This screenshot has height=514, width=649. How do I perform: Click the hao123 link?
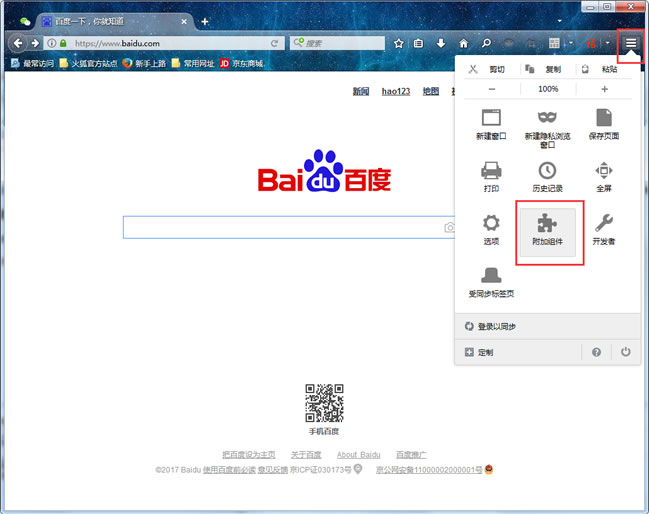pos(396,91)
